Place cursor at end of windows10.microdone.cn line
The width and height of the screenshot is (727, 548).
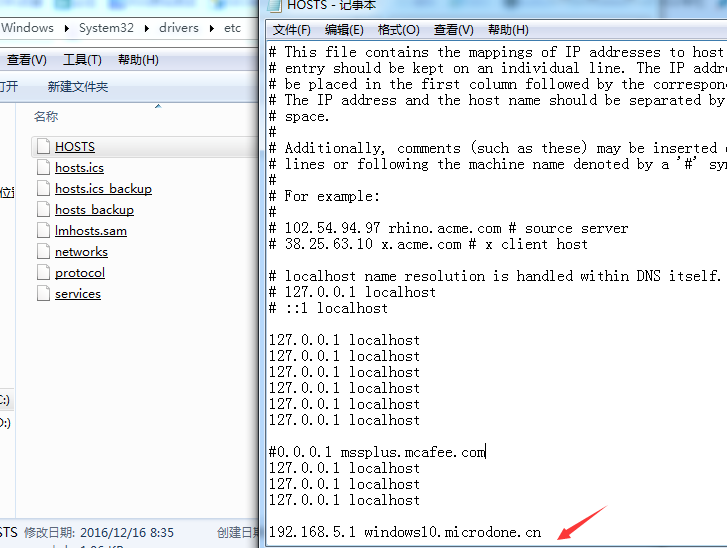coord(542,533)
